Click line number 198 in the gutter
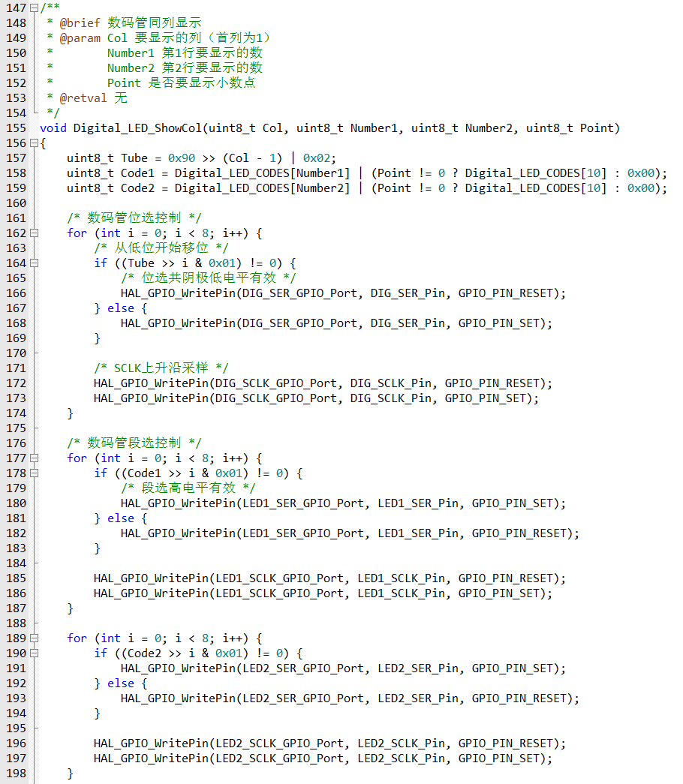Screen dimensions: 683x784 click(x=16, y=773)
